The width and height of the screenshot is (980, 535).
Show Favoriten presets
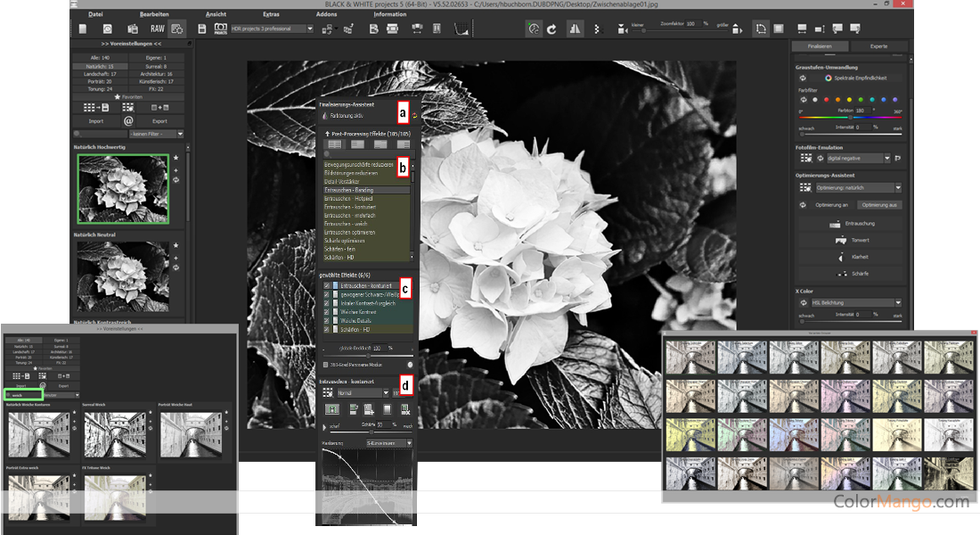128,97
